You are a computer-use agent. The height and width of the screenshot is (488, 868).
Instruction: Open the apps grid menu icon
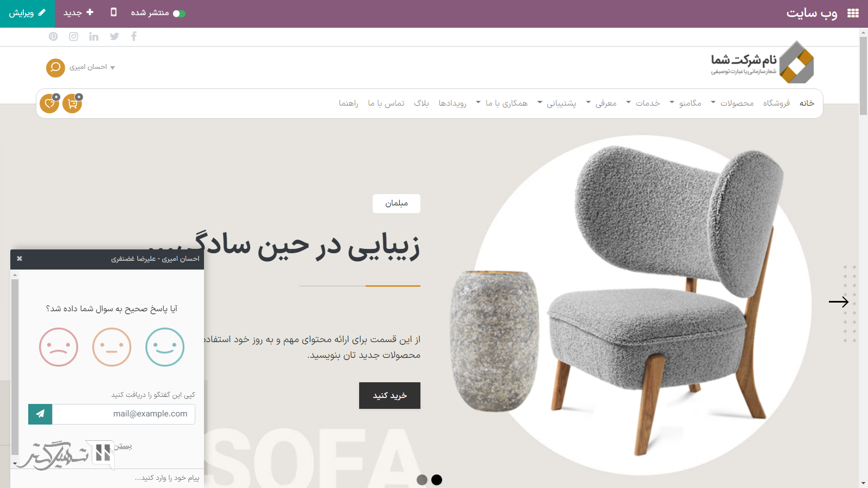click(x=853, y=13)
